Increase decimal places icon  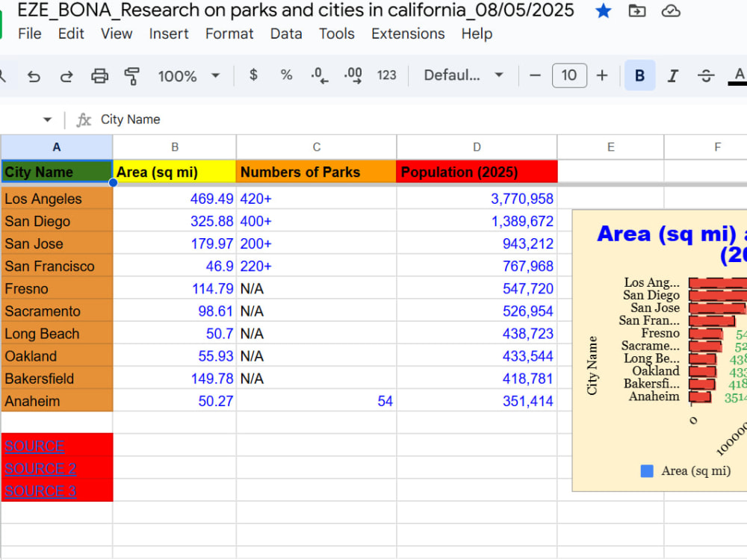[x=353, y=75]
